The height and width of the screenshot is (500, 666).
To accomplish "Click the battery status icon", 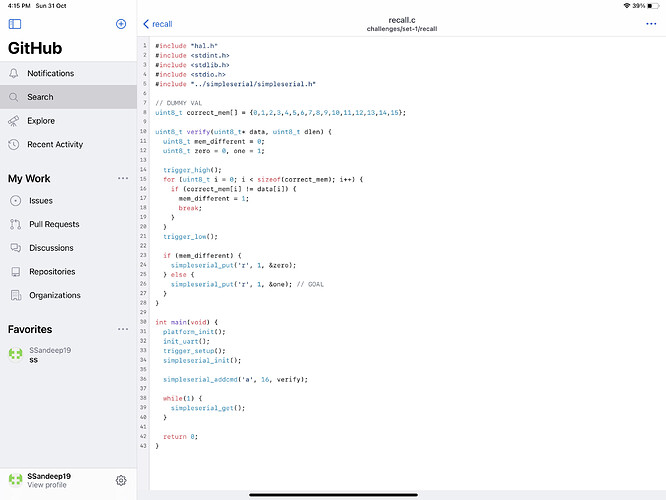I will [653, 6].
